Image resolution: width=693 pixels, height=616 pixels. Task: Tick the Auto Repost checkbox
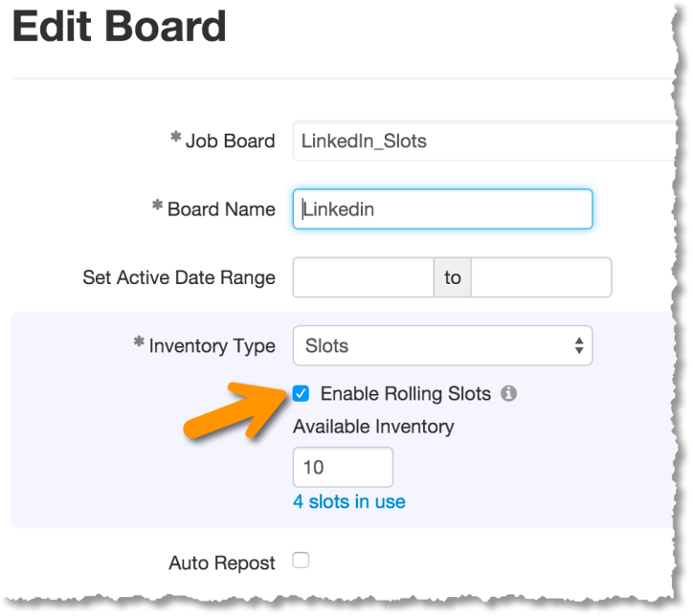301,561
